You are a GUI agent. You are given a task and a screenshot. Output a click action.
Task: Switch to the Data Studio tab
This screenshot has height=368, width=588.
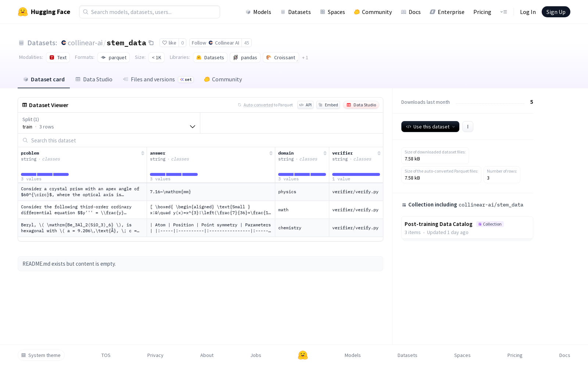pos(94,79)
